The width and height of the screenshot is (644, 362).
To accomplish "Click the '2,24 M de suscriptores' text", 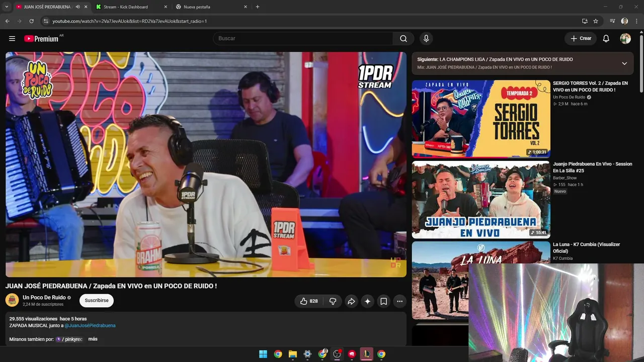I will pyautogui.click(x=43, y=305).
